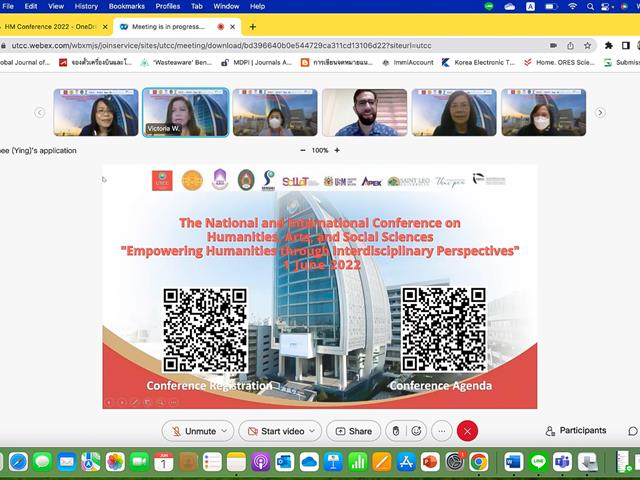Open the Home. ORES Scie... bookmark

pyautogui.click(x=559, y=62)
